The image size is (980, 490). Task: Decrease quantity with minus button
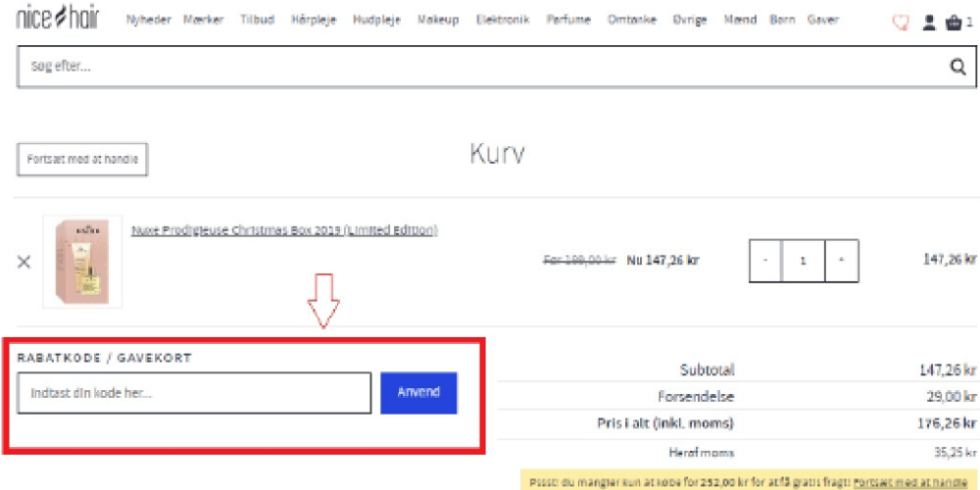pos(766,261)
